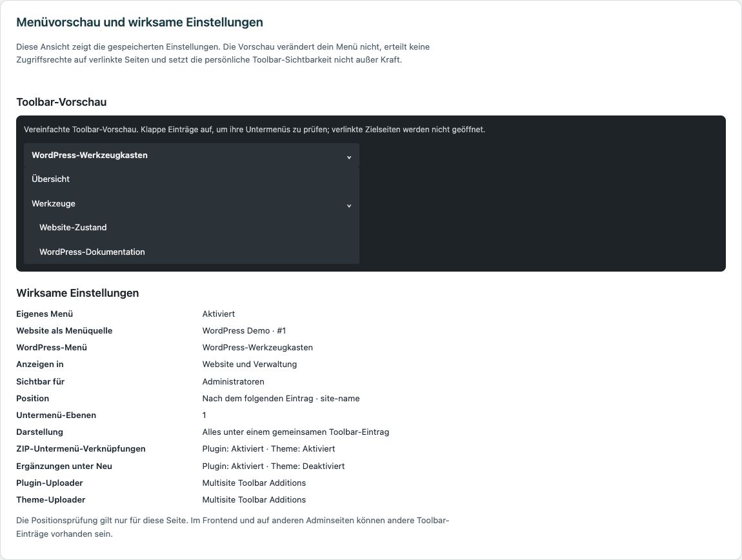Collapse the Werkzeuge submenu chevron
This screenshot has height=560, width=742.
[x=349, y=205]
